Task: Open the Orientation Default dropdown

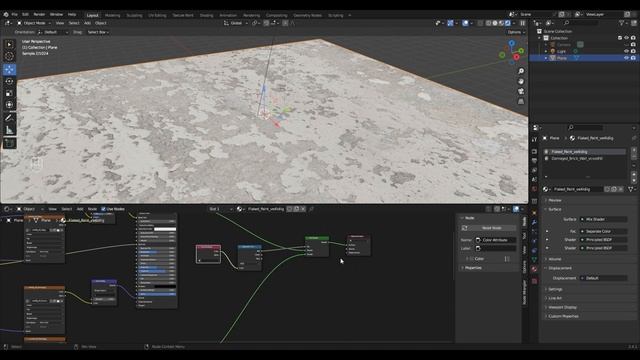Action: [53, 32]
